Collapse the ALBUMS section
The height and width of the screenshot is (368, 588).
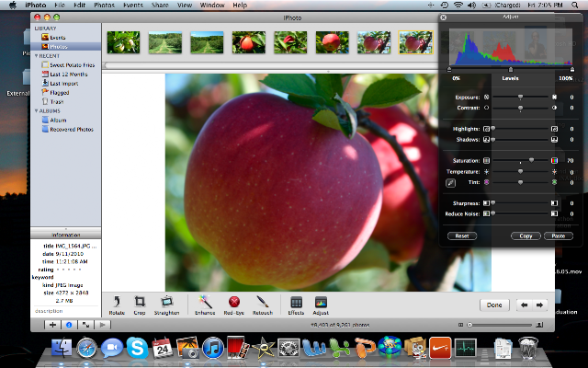[x=37, y=111]
